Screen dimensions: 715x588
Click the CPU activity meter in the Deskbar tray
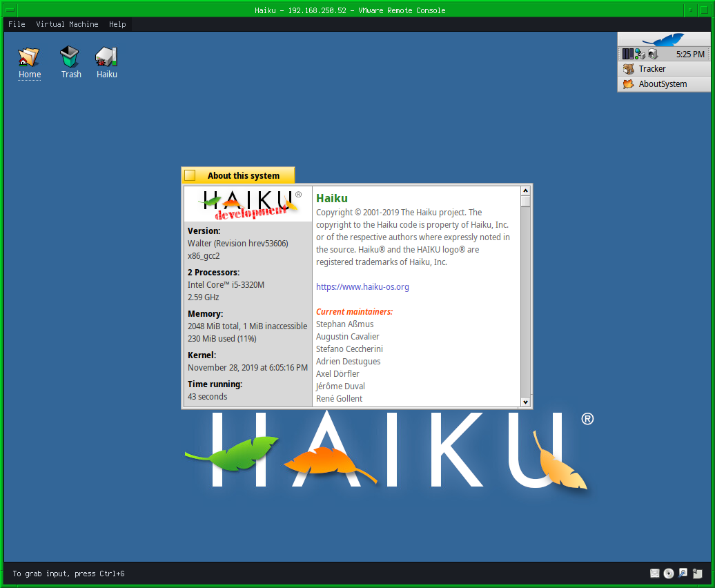pos(628,53)
